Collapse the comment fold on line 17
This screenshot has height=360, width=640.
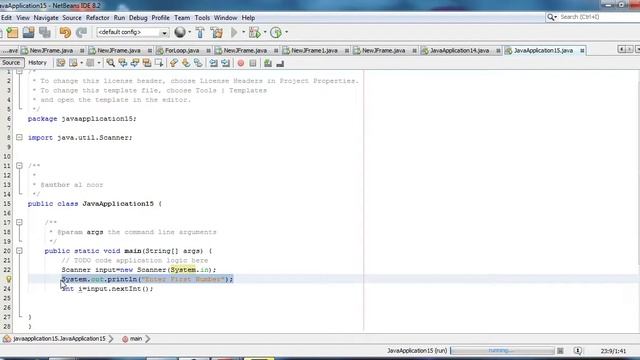(x=19, y=222)
